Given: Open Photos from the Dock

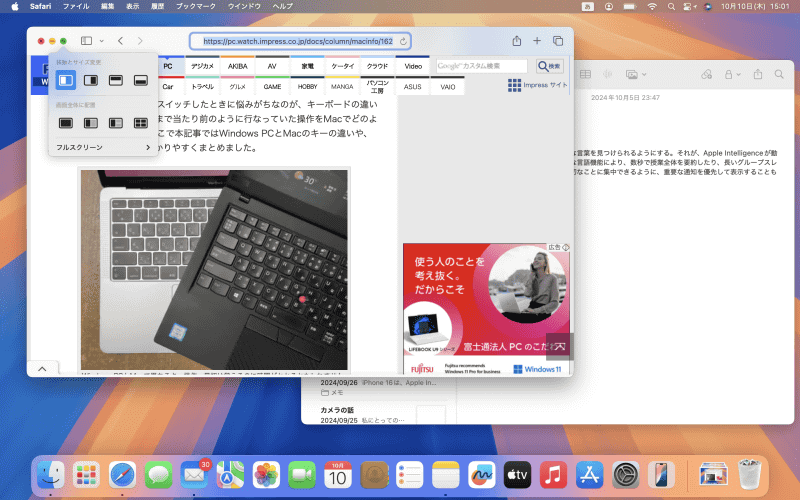Looking at the screenshot, I should tap(266, 476).
